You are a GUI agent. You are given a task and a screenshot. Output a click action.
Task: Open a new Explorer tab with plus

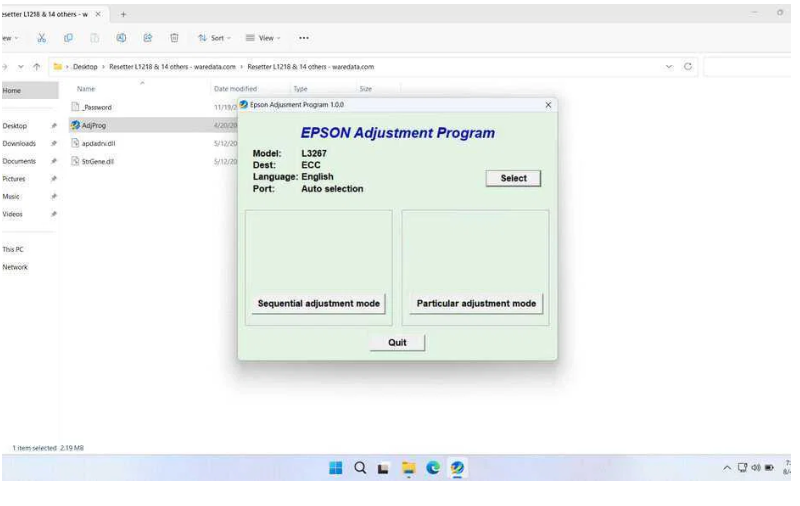tap(123, 14)
